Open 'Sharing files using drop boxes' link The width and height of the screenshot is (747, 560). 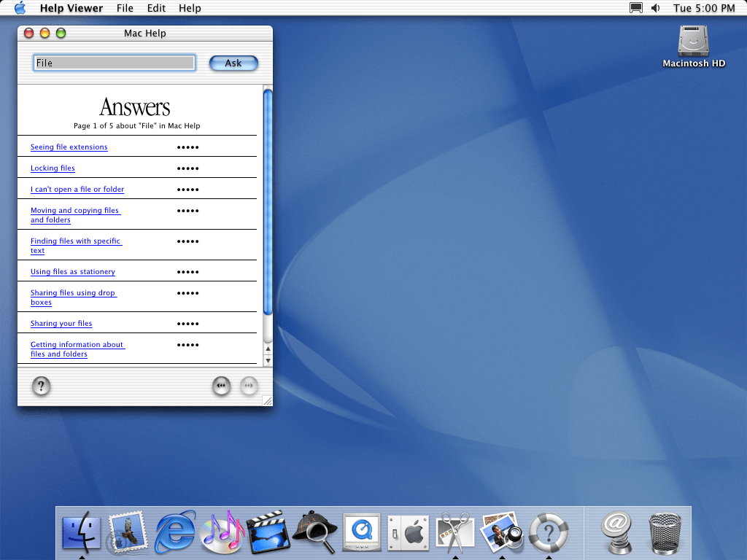(x=74, y=297)
